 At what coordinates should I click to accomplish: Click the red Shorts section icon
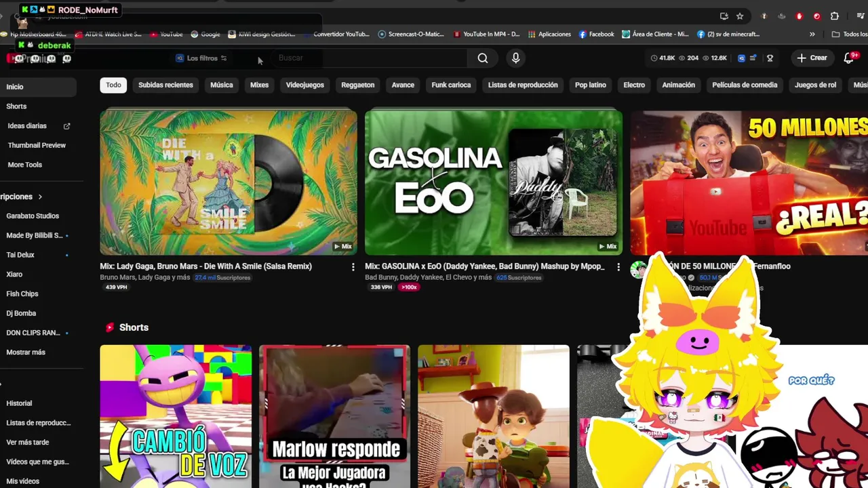(110, 327)
